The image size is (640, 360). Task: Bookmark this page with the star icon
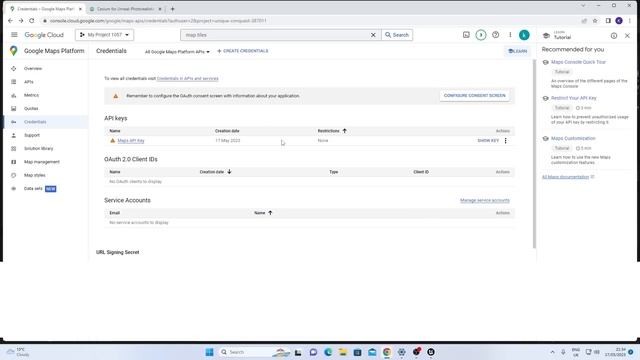(x=595, y=21)
